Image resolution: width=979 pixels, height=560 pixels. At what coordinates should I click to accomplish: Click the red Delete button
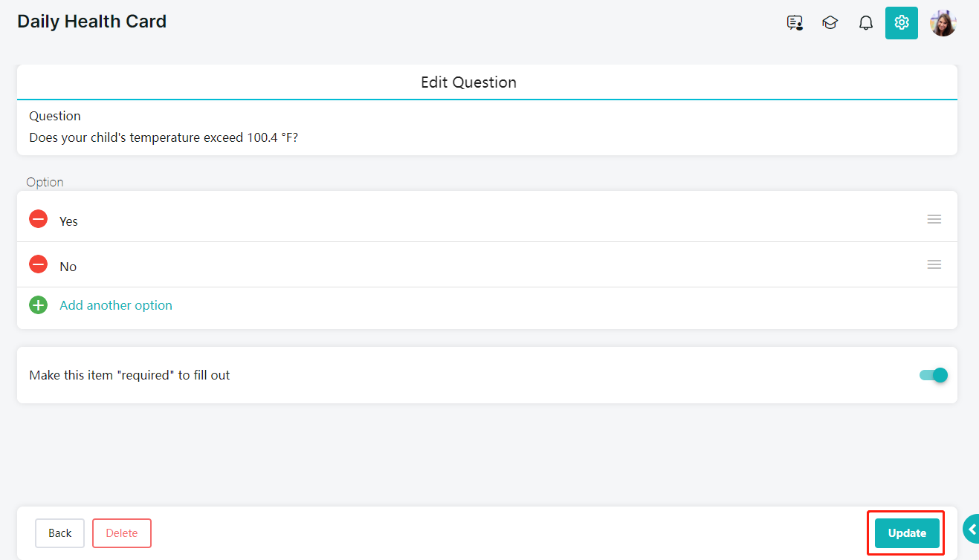click(x=122, y=533)
